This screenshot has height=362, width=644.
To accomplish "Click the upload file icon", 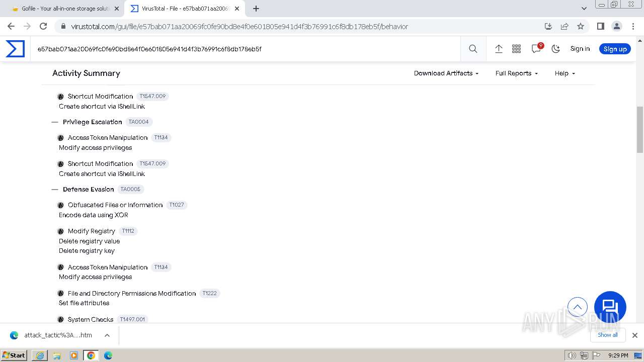I will pyautogui.click(x=499, y=49).
